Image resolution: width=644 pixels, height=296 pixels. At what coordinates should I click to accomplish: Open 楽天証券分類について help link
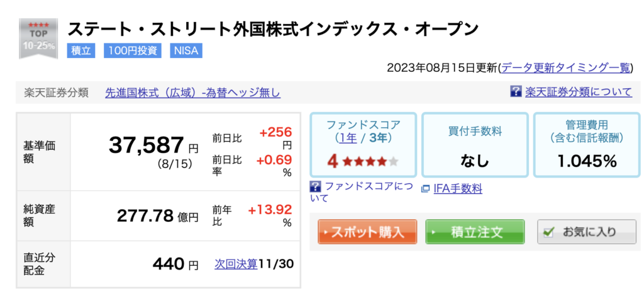[x=579, y=92]
